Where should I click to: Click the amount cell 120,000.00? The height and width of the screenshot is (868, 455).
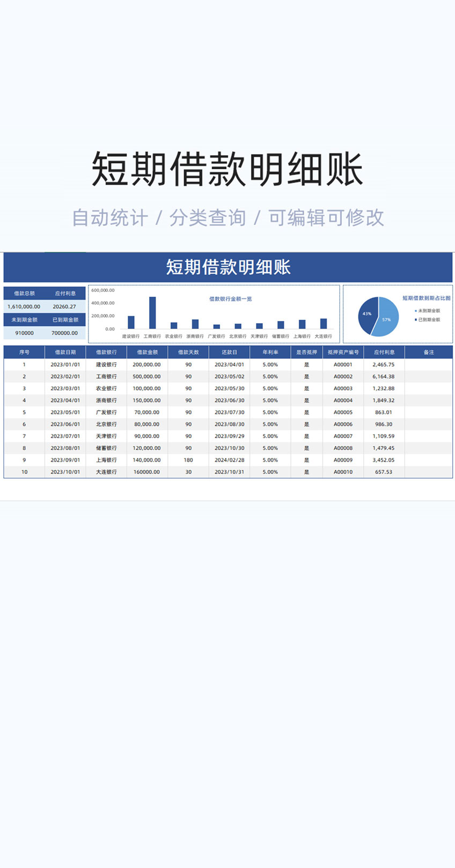[147, 448]
